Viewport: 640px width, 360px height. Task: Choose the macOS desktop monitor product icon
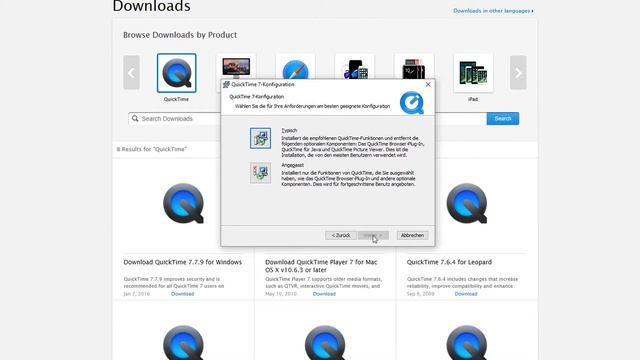click(x=236, y=67)
